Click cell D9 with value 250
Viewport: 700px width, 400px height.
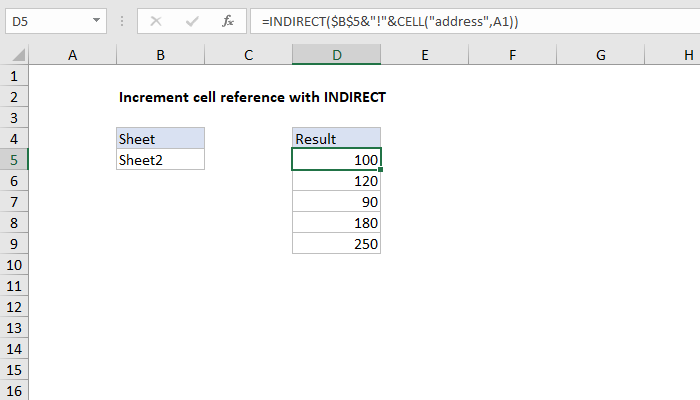(x=336, y=244)
